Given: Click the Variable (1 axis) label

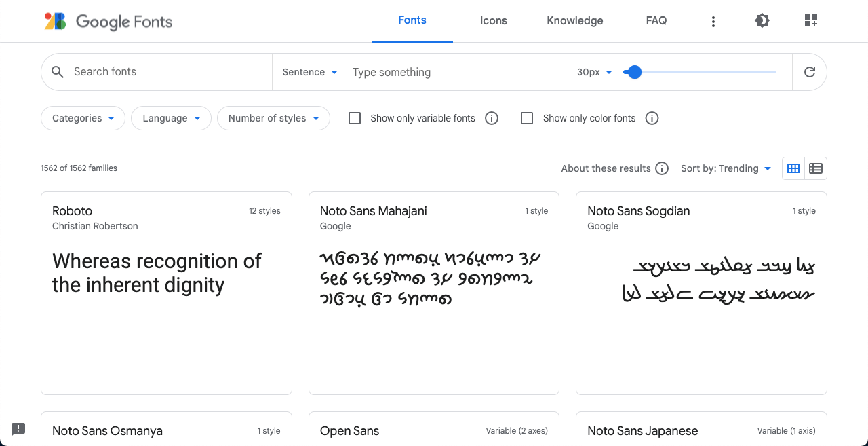Looking at the screenshot, I should point(787,431).
